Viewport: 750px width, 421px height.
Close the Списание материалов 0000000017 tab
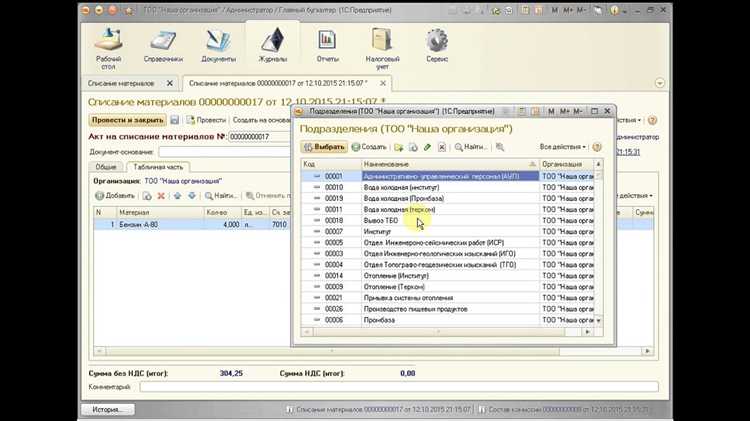pyautogui.click(x=383, y=83)
